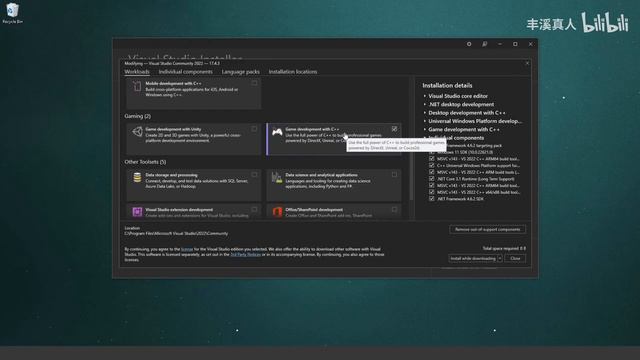Expand Game development with C++ details
The image size is (640, 360).
tap(425, 129)
